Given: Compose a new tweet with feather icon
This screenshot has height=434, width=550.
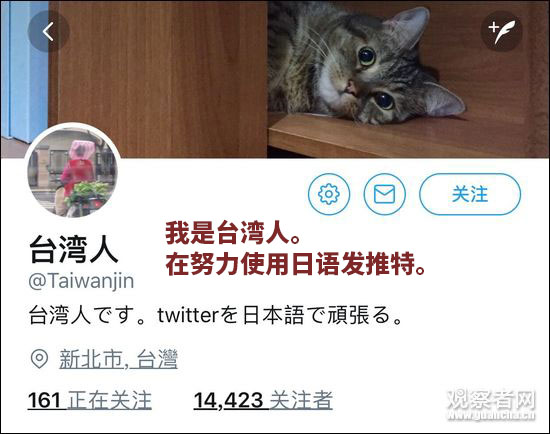Looking at the screenshot, I should coord(502,32).
